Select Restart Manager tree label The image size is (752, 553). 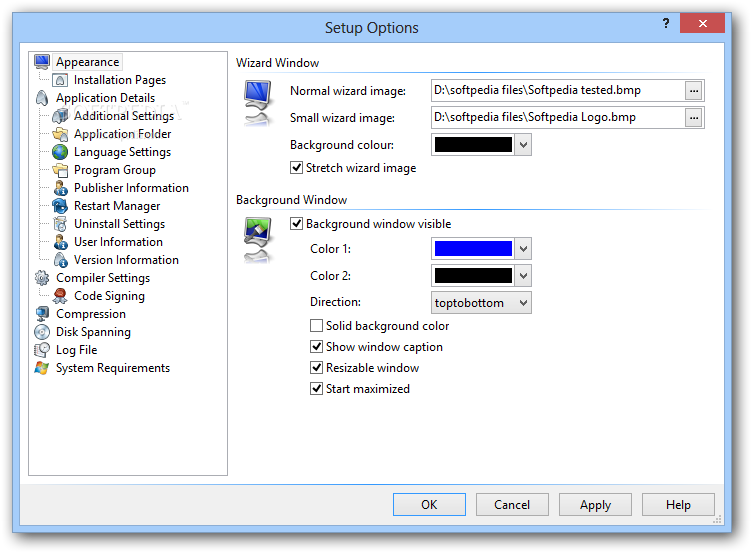tap(117, 206)
